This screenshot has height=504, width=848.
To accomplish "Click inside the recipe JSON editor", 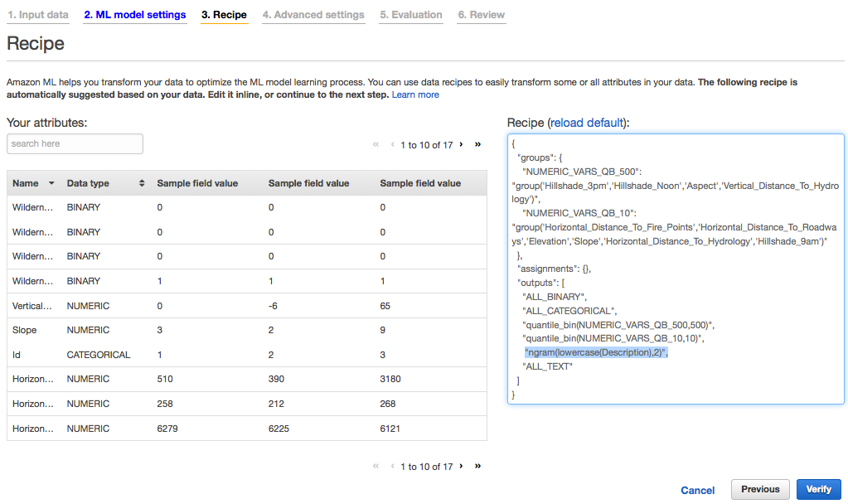I will [676, 269].
